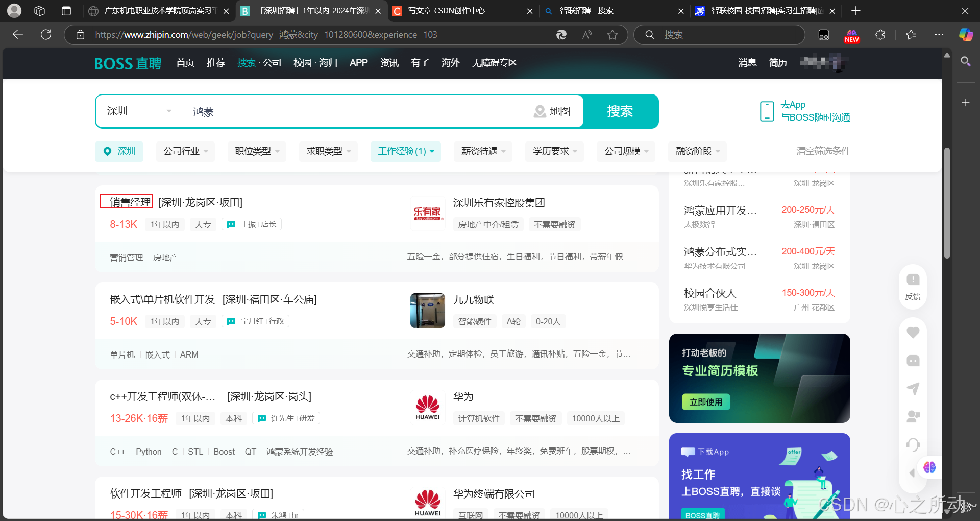Viewport: 980px width, 521px height.
Task: Expand the 求职类型 filter
Action: tap(328, 151)
